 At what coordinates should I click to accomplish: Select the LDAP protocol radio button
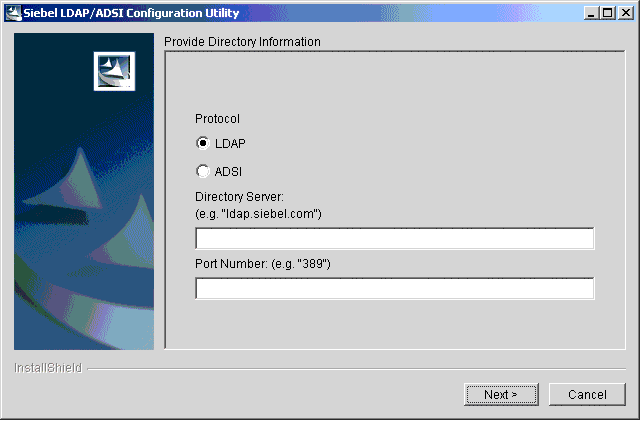point(202,143)
